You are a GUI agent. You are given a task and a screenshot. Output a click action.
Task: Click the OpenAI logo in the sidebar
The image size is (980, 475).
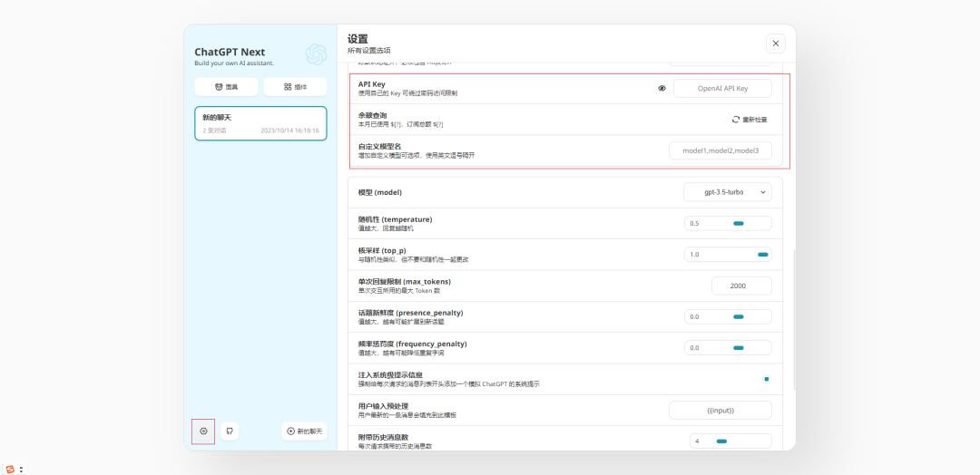(x=317, y=54)
